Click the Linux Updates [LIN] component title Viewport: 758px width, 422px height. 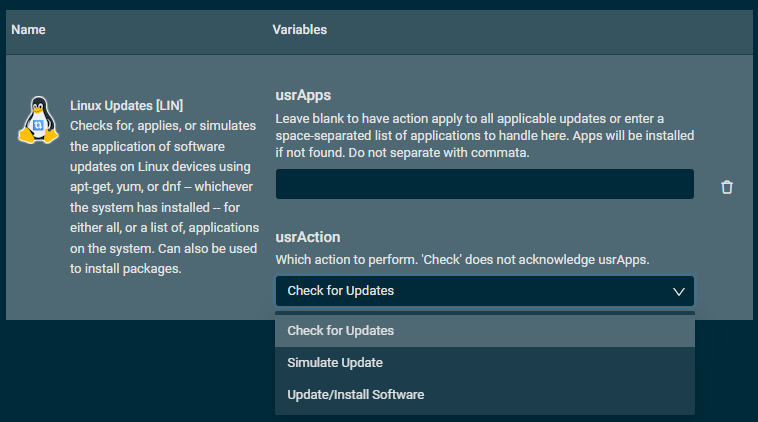pos(127,104)
